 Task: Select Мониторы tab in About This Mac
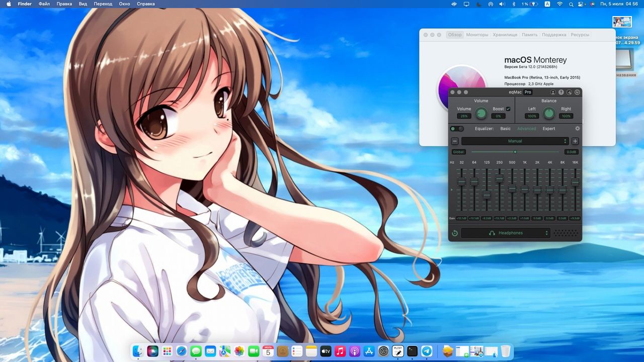click(x=477, y=35)
